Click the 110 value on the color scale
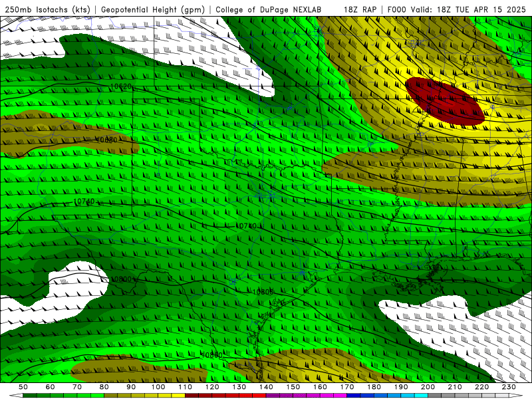532x399 pixels. (x=186, y=387)
